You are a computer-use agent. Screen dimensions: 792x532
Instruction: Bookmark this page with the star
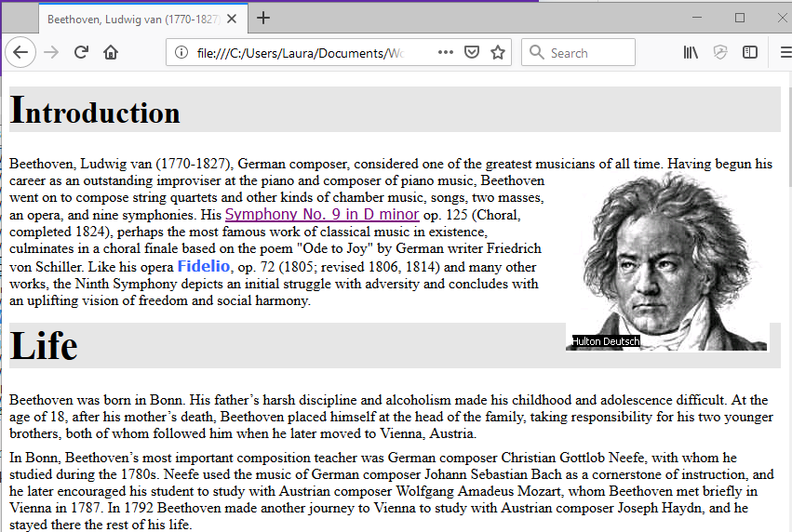(498, 52)
